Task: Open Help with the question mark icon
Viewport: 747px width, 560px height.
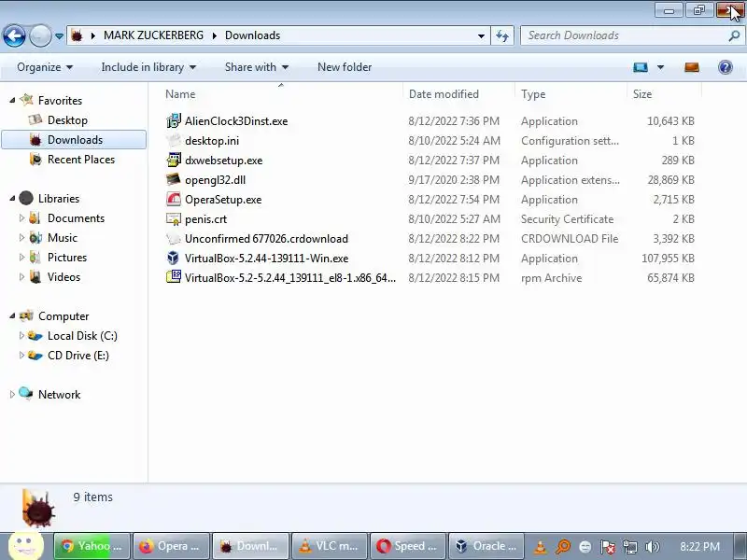Action: tap(726, 67)
